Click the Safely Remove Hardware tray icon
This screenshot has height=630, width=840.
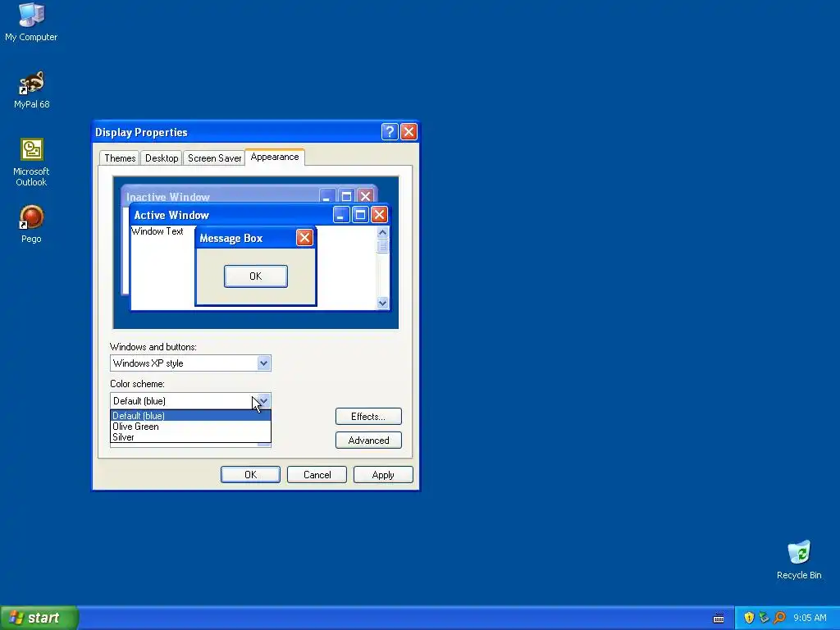point(764,618)
